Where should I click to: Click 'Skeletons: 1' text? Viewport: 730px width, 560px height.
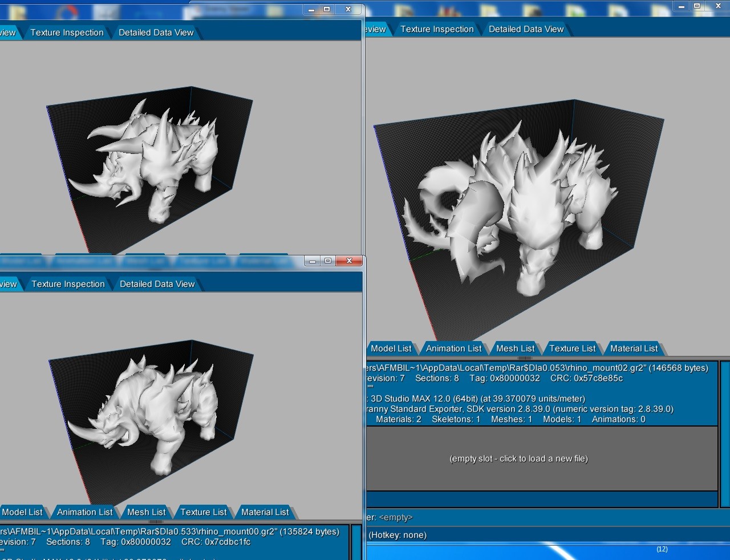(456, 419)
